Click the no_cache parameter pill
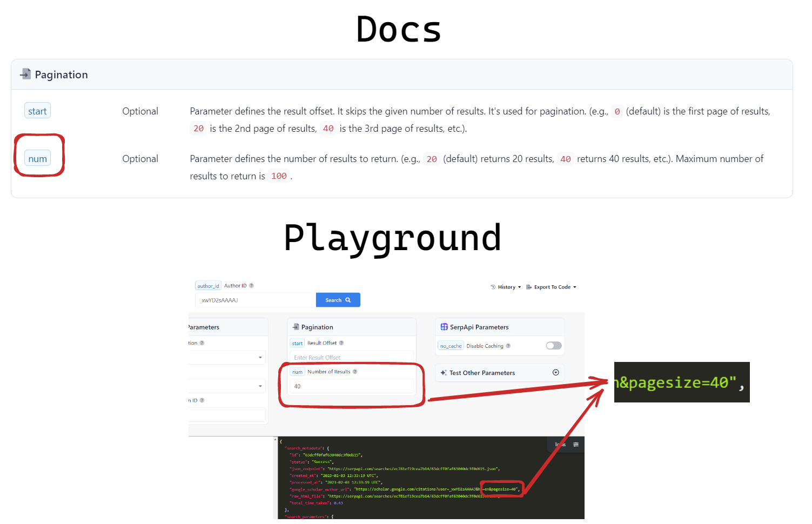812x524 pixels. (x=451, y=345)
